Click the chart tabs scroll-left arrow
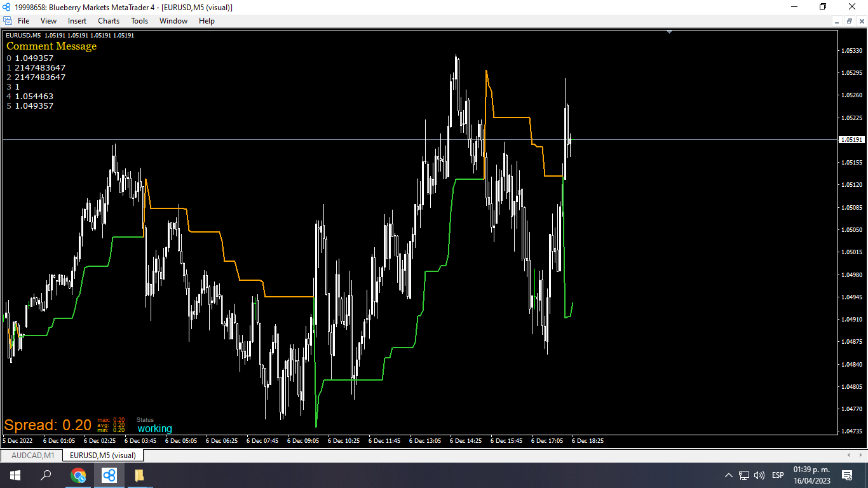The width and height of the screenshot is (868, 488). (850, 456)
